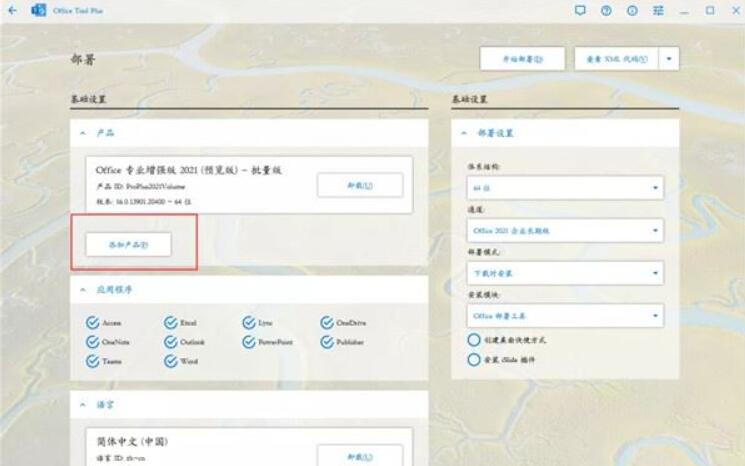Show the about info icon

tap(632, 10)
